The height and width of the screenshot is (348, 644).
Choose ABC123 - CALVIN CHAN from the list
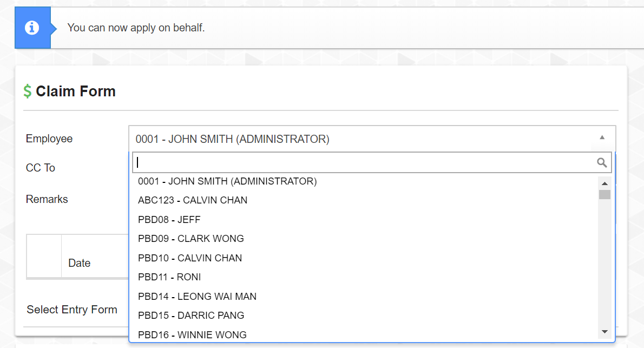point(193,200)
